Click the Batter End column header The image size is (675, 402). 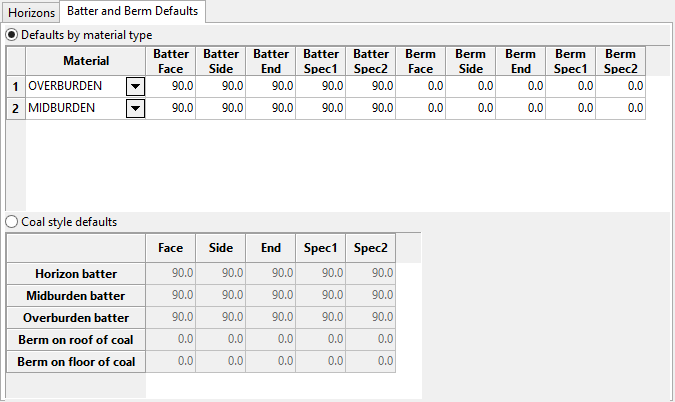[x=271, y=61]
